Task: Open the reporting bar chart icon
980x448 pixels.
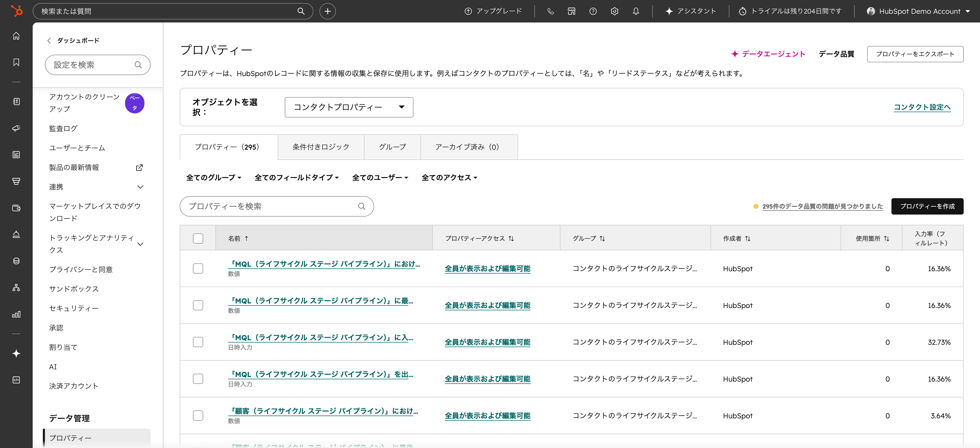Action: tap(16, 314)
